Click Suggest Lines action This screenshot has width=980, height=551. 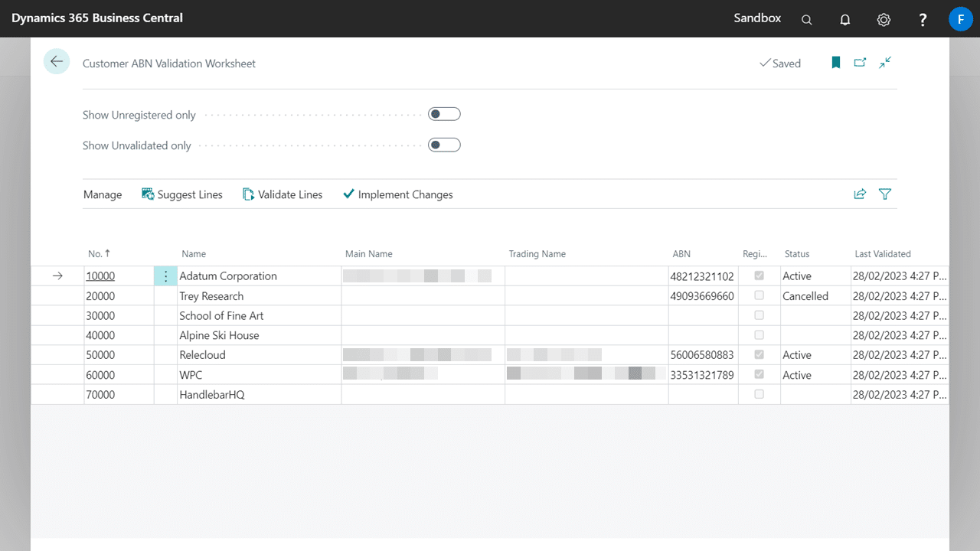tap(182, 195)
